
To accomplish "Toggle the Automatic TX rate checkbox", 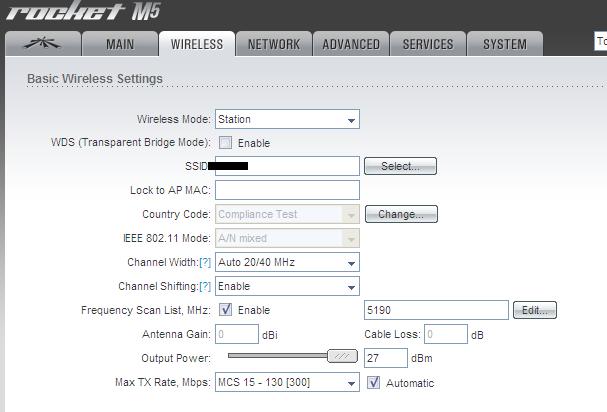I will click(x=374, y=382).
